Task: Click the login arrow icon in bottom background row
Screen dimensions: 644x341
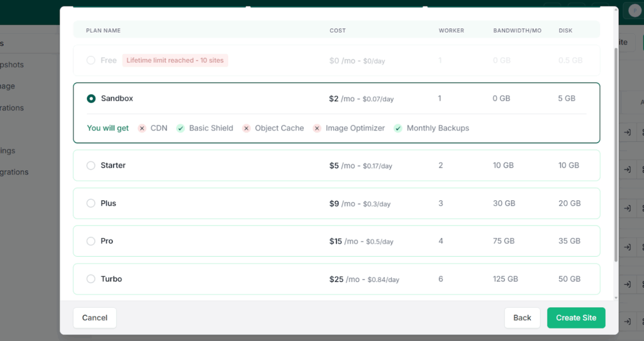Action: coord(627,322)
